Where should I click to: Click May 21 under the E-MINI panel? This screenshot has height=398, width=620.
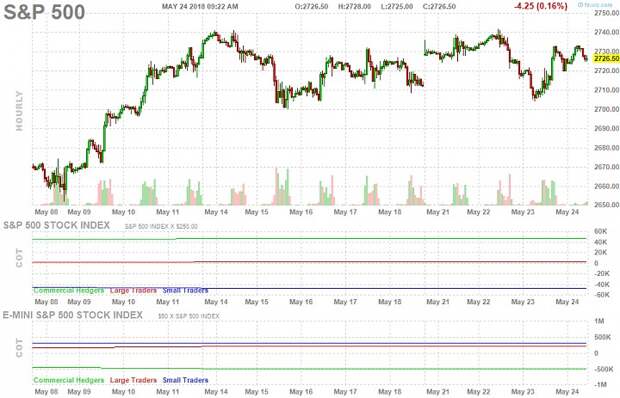(438, 392)
